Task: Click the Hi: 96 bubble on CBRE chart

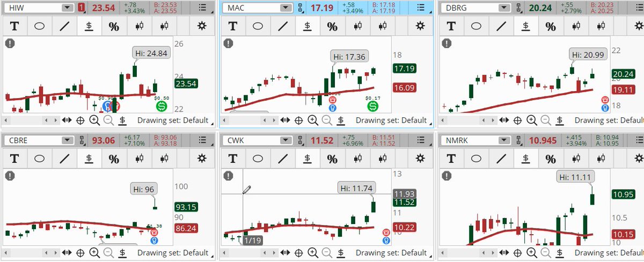Action: (145, 189)
